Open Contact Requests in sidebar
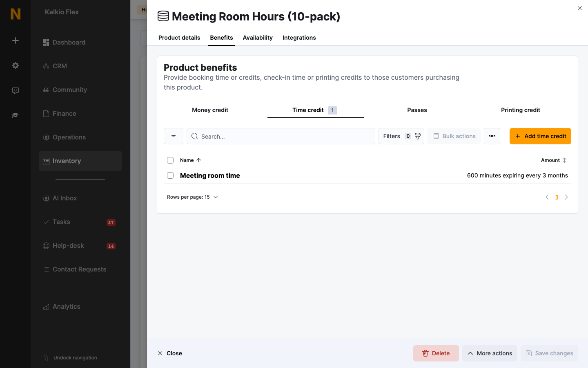This screenshot has height=368, width=588. 80,269
